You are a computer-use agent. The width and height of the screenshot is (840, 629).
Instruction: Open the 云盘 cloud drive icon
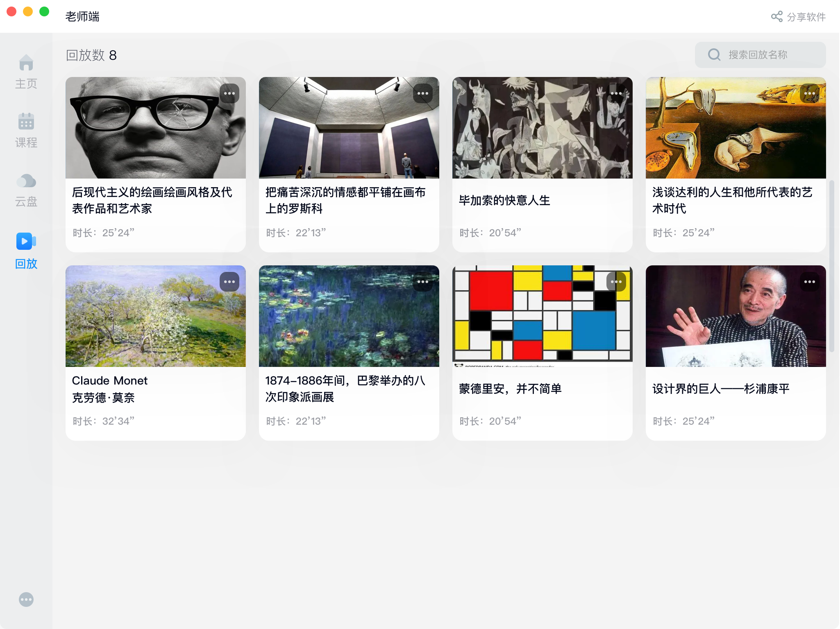point(26,181)
